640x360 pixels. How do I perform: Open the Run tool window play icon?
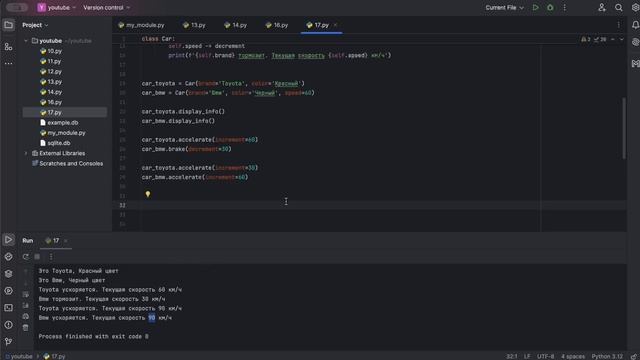pos(8,240)
